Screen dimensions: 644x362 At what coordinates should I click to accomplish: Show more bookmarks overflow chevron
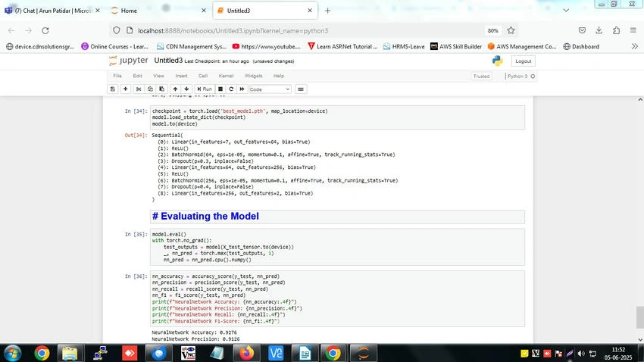[x=635, y=46]
